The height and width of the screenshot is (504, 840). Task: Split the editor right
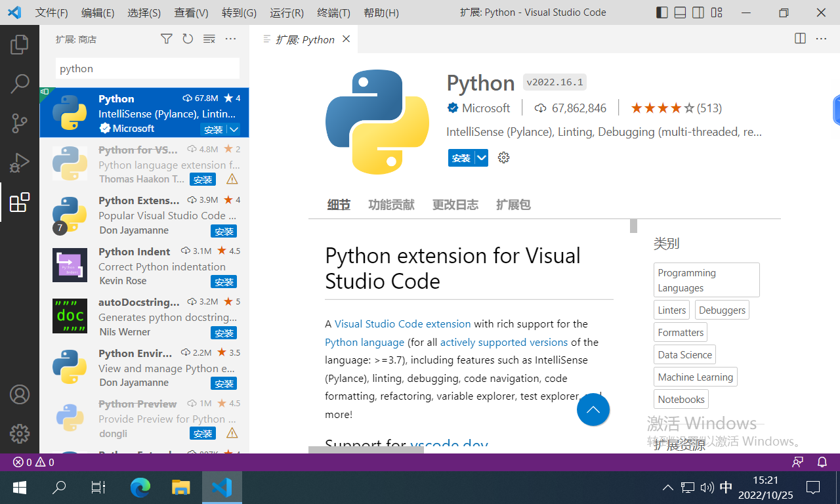800,39
